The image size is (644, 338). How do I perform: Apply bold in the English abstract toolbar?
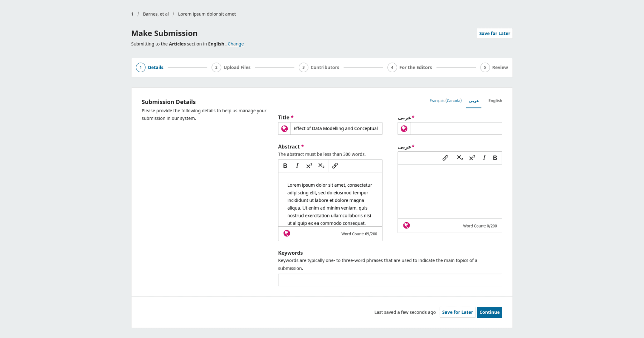[x=285, y=166]
